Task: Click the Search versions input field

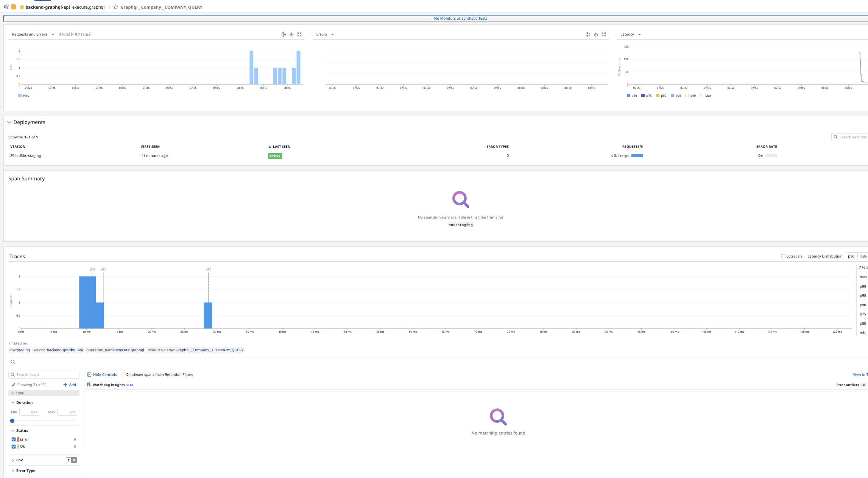Action: [x=852, y=137]
